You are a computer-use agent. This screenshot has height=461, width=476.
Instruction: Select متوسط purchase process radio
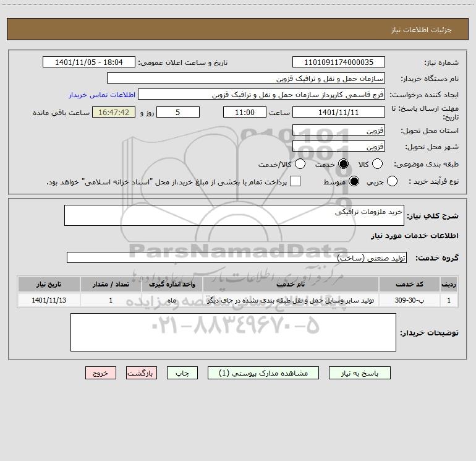(x=354, y=181)
